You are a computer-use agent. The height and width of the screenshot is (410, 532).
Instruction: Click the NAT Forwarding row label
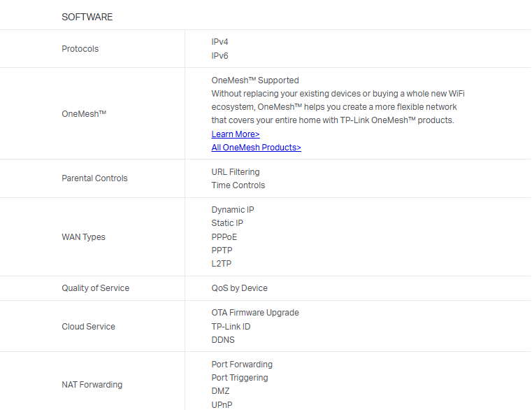click(92, 385)
